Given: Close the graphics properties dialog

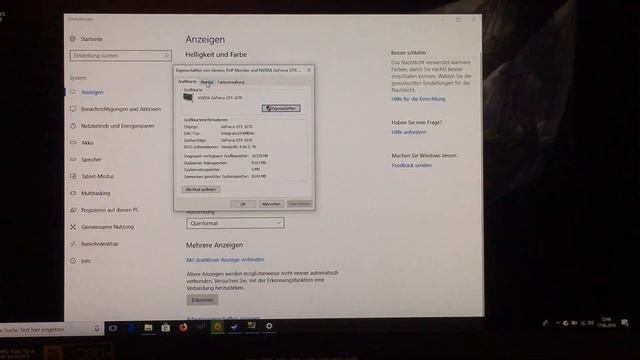Looking at the screenshot, I should (309, 70).
